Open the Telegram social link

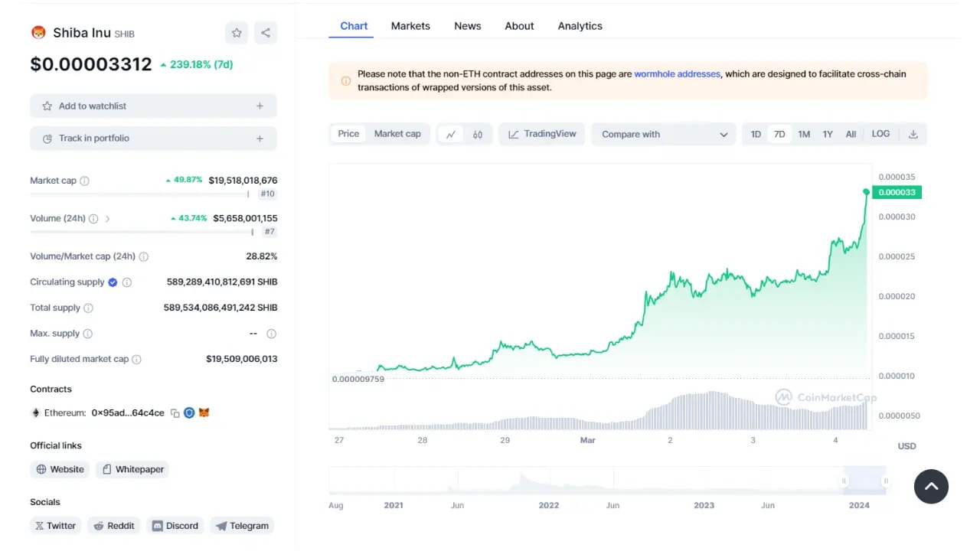point(242,526)
